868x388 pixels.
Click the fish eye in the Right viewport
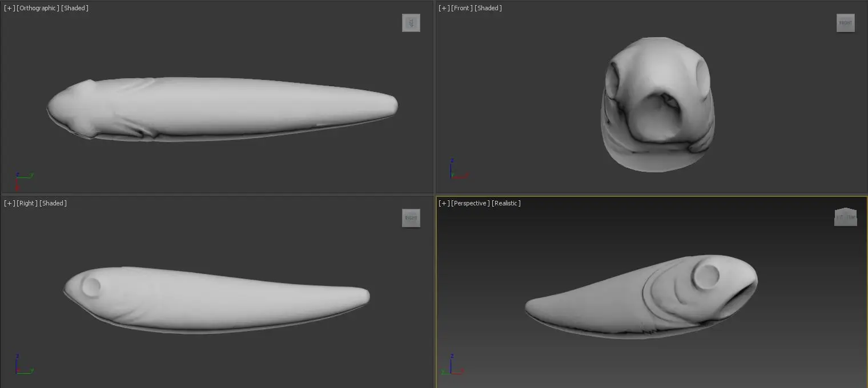tap(91, 286)
